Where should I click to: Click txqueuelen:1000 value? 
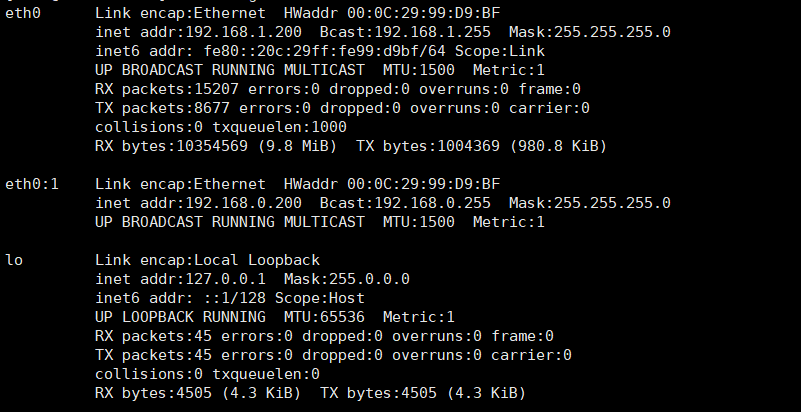[x=279, y=127]
